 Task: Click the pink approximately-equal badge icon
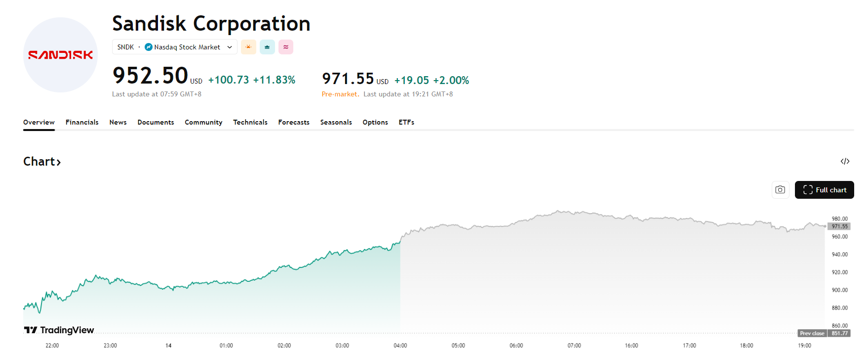(286, 47)
